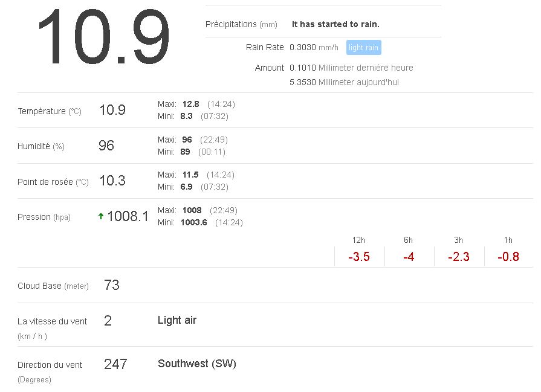Click the 3h pressure trend value
The height and width of the screenshot is (392, 541).
coord(459,257)
